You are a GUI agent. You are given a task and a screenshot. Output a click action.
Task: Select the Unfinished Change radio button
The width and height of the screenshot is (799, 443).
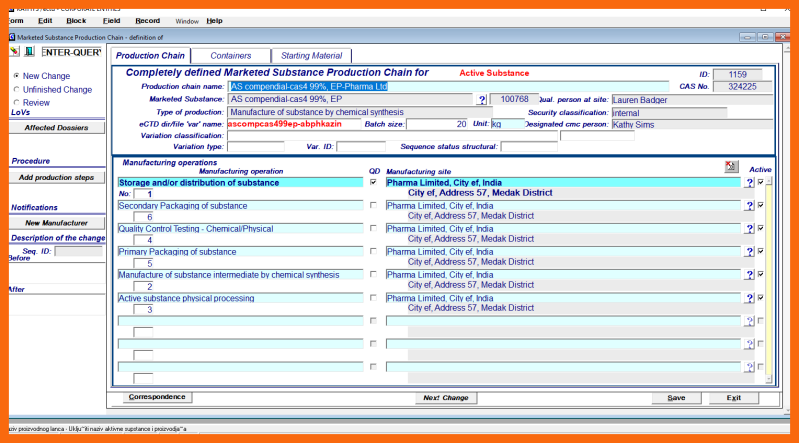tap(16, 89)
